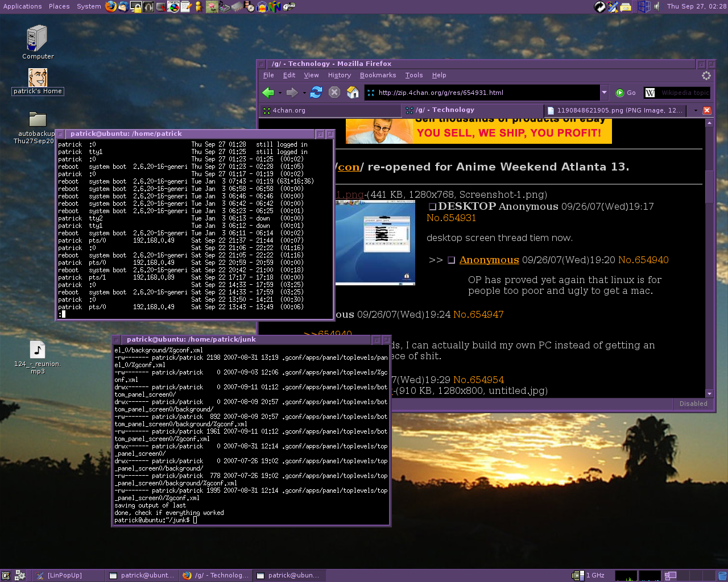
Task: Open the Firefox History menu
Action: [x=339, y=75]
